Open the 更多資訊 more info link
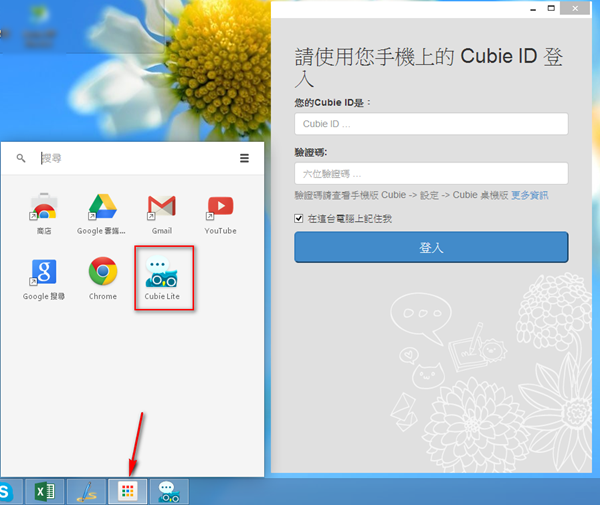 pyautogui.click(x=530, y=195)
